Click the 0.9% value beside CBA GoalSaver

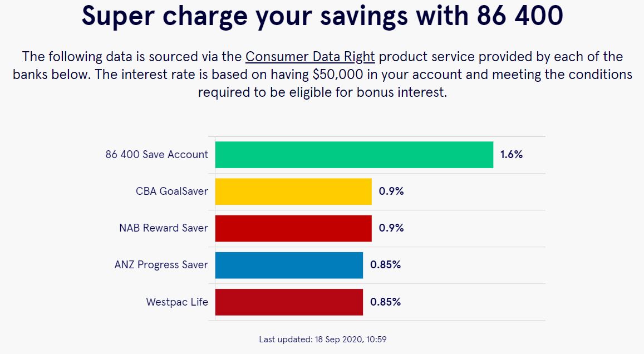391,191
